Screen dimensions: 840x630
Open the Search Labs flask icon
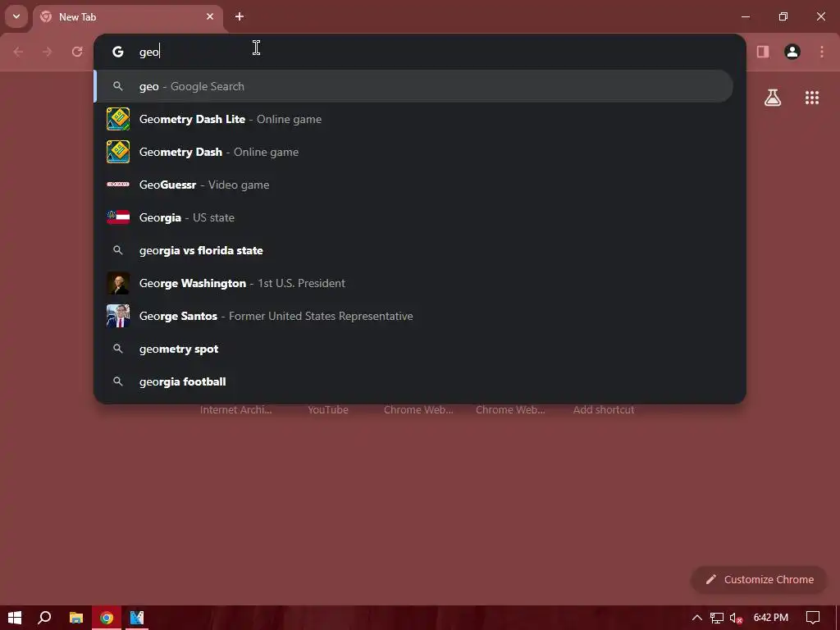coord(773,98)
